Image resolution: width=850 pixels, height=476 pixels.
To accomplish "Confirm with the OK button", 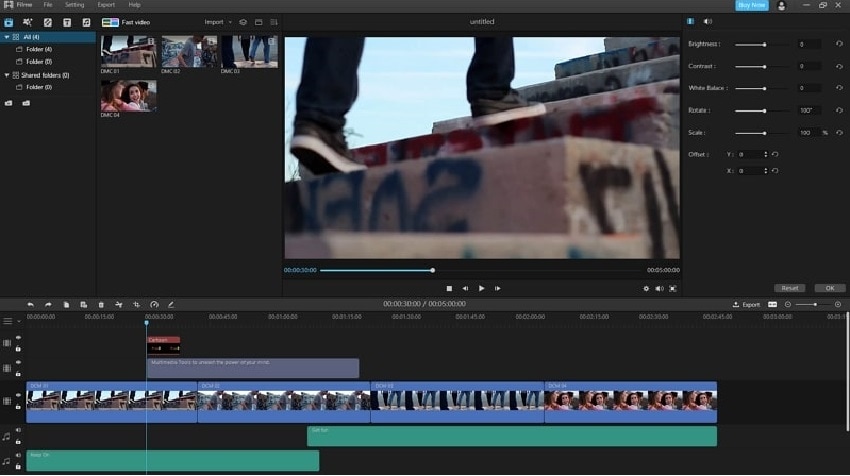I will pyautogui.click(x=830, y=288).
